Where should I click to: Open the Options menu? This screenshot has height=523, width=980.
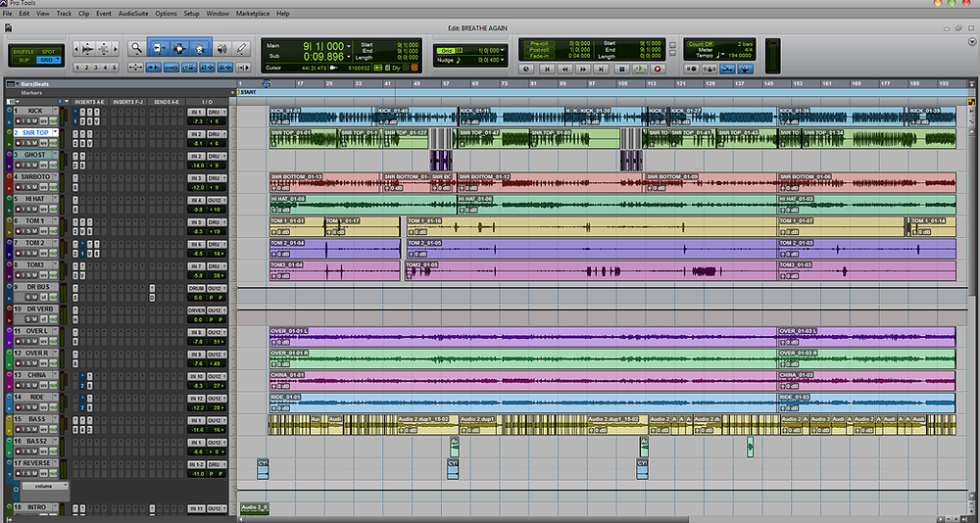coord(166,13)
